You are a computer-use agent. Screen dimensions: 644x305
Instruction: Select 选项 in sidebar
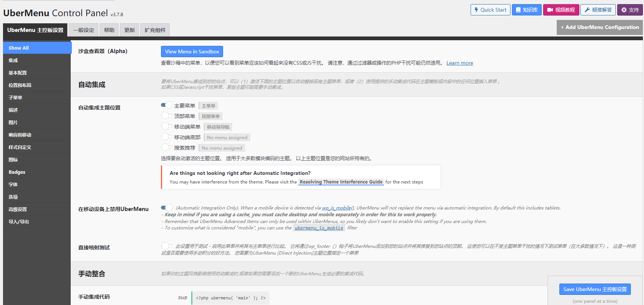click(37, 197)
